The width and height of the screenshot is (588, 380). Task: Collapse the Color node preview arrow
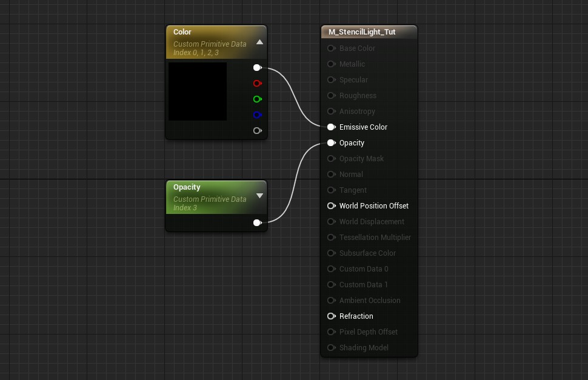point(259,42)
